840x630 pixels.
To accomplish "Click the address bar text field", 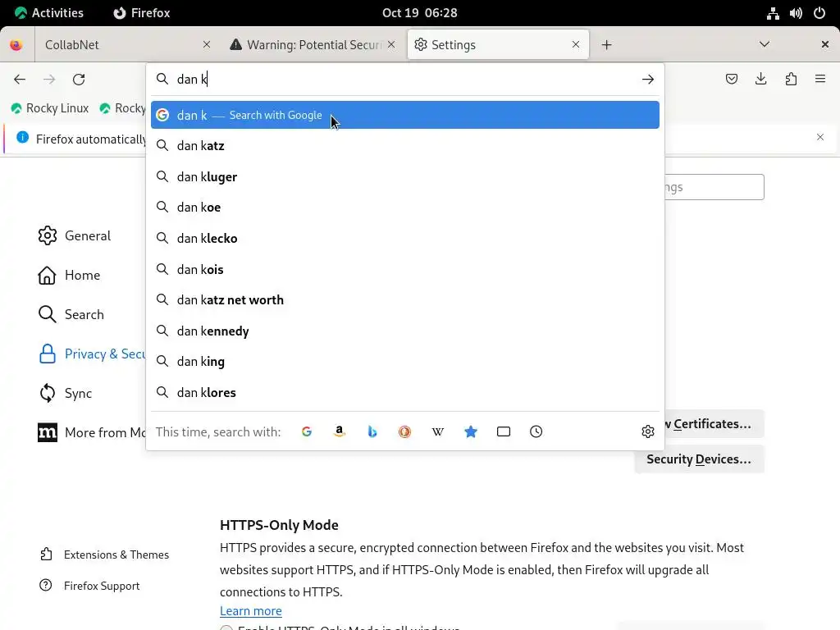I will [407, 80].
